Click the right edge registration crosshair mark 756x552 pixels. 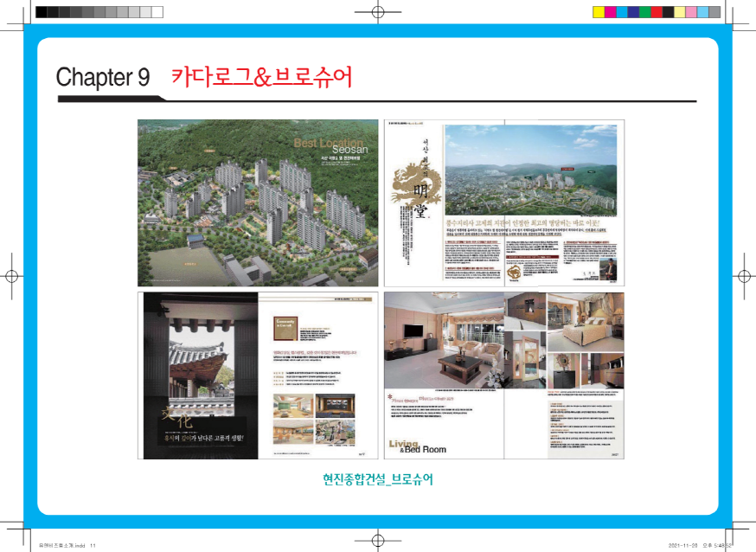click(745, 277)
